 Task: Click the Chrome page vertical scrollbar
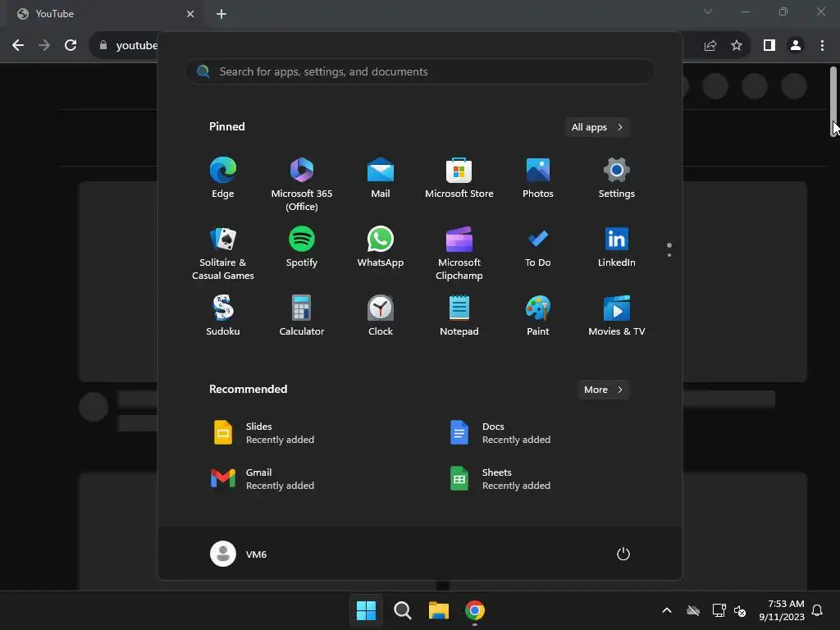click(833, 102)
